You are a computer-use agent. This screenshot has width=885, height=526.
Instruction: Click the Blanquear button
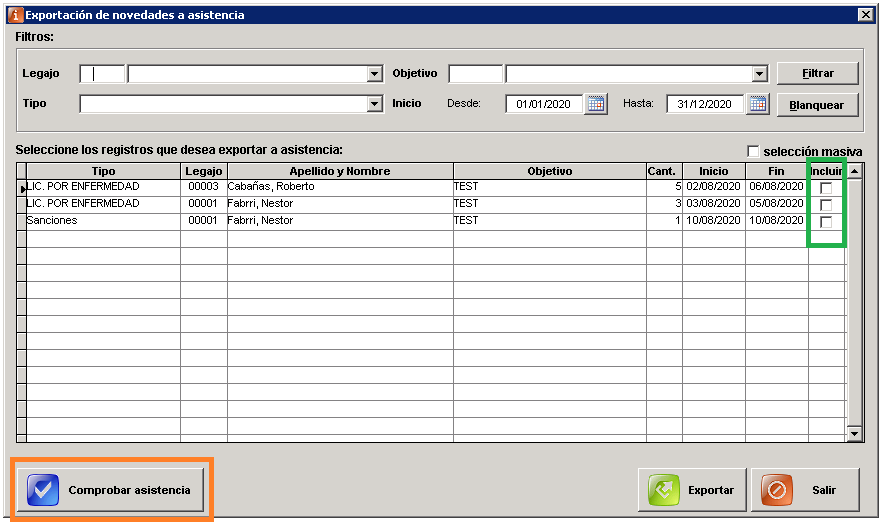(817, 105)
